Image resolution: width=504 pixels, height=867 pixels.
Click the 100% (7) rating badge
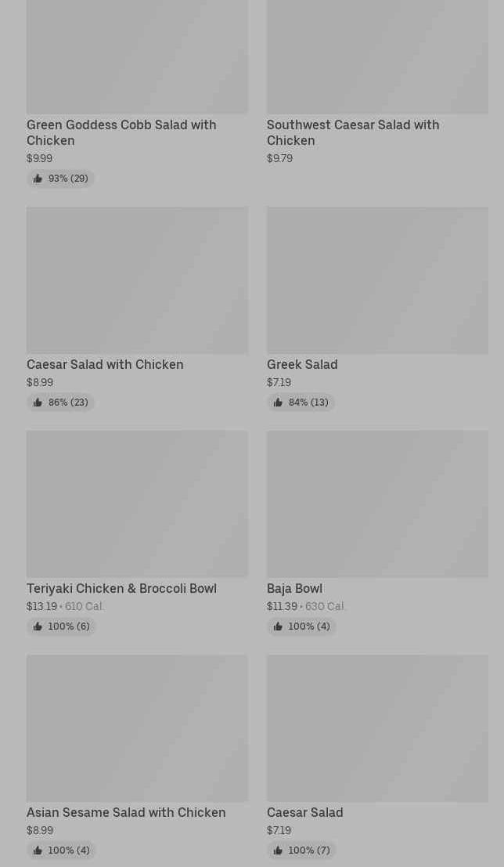tap(301, 851)
